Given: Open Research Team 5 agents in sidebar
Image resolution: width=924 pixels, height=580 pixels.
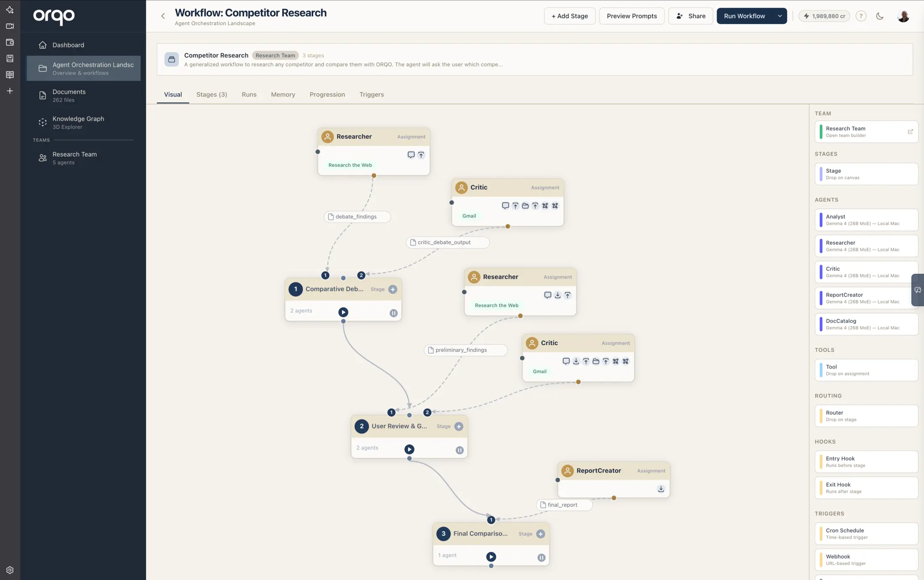Looking at the screenshot, I should [x=84, y=158].
